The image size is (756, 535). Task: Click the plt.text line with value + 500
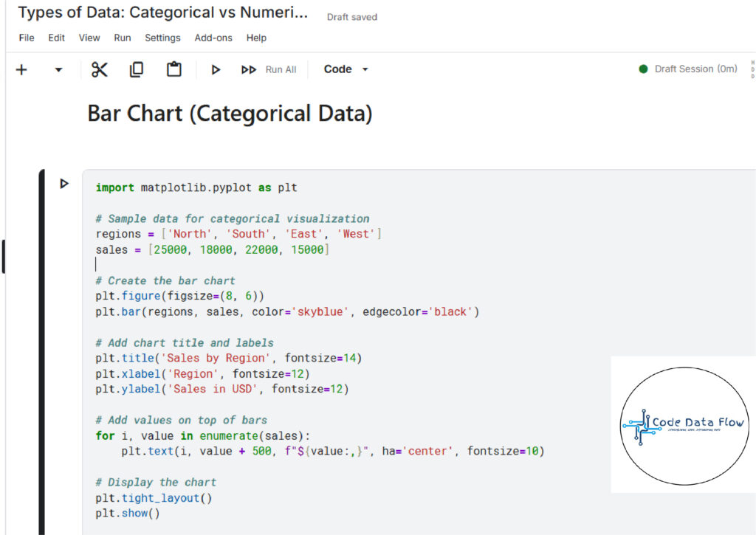coord(333,451)
